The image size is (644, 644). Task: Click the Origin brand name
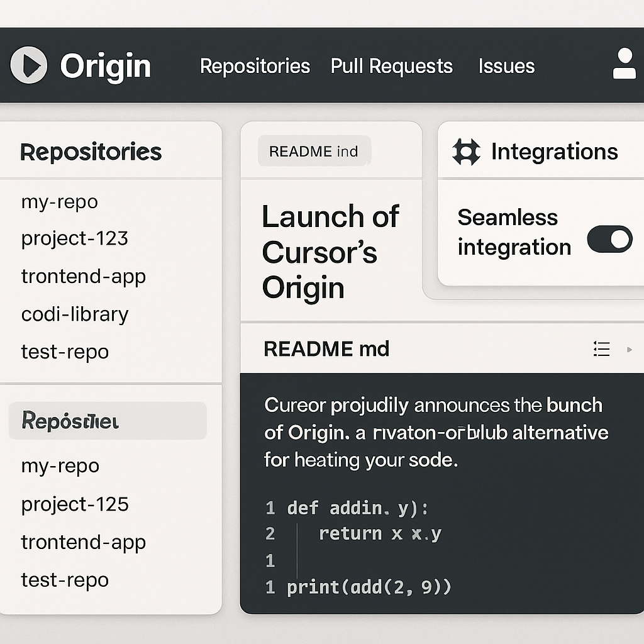coord(106,65)
